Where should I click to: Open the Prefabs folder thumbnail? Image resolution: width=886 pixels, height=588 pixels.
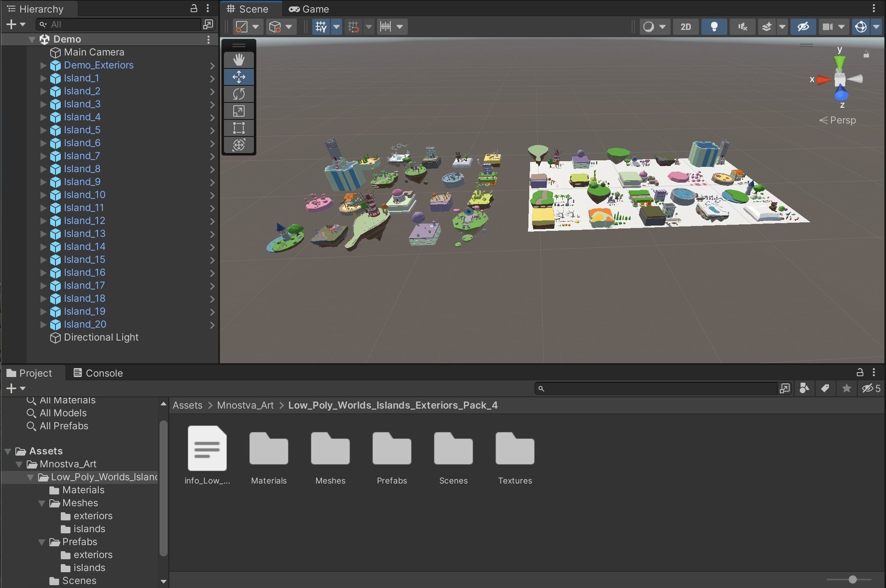click(x=392, y=450)
